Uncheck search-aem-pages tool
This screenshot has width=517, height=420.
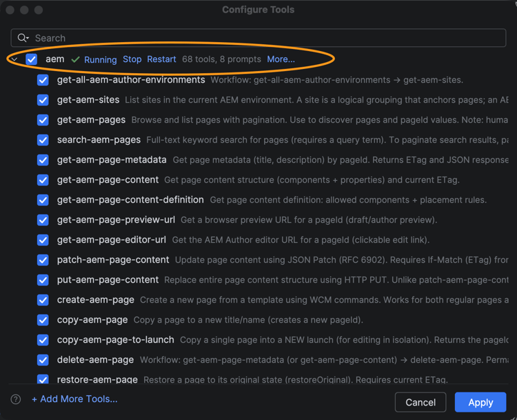(x=43, y=140)
